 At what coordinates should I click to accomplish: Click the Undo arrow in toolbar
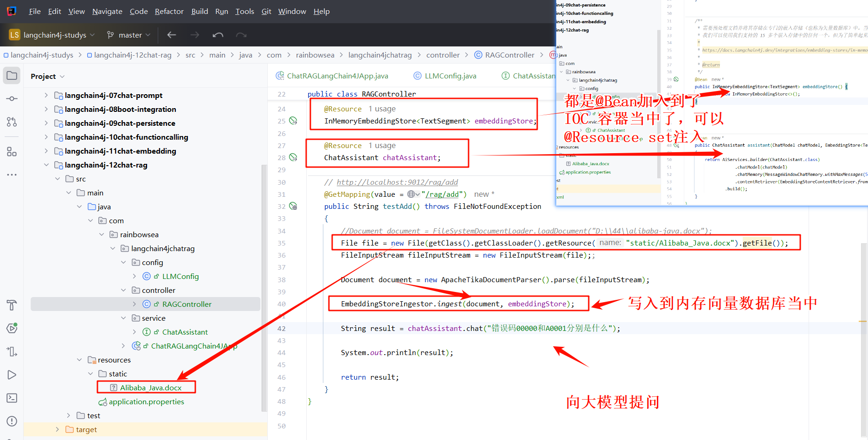pyautogui.click(x=218, y=35)
